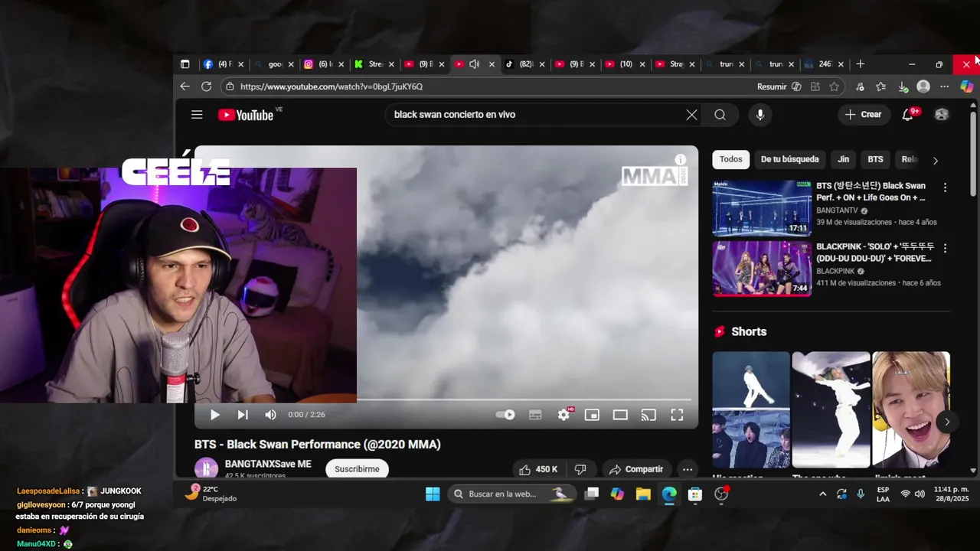Open the Edge profile avatar
980x551 pixels.
point(923,86)
